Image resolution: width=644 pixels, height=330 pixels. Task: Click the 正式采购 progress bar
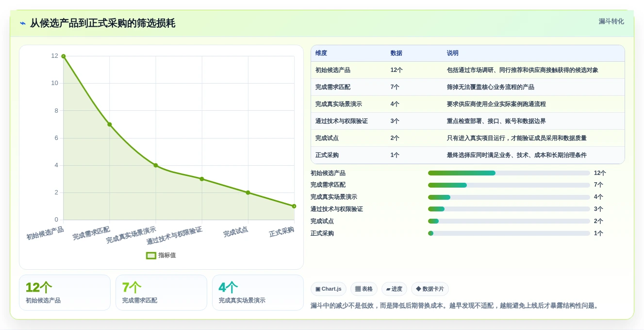pos(509,233)
